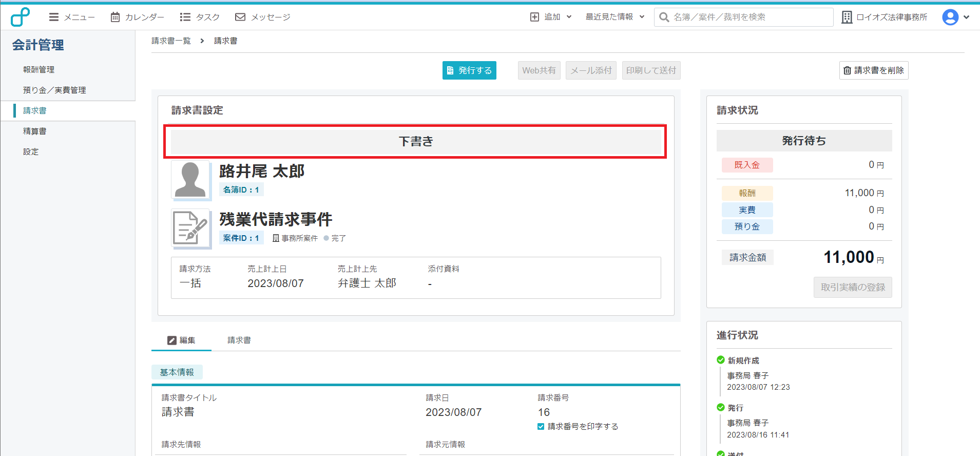Click the case document icon
Screen dimensions: 980x456
[x=190, y=228]
